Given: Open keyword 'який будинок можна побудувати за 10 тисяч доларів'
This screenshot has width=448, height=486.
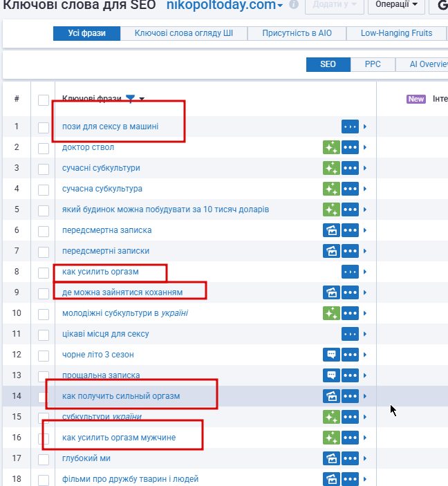Looking at the screenshot, I should 165,209.
